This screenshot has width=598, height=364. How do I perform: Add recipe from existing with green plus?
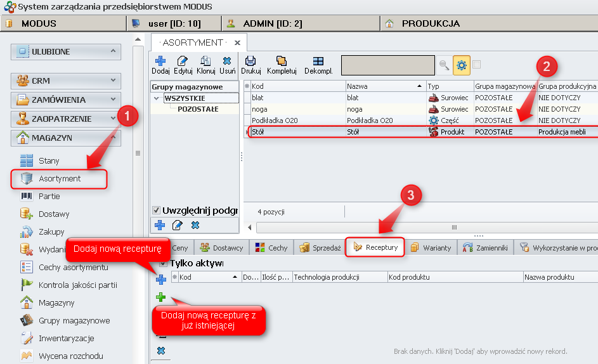(x=160, y=297)
